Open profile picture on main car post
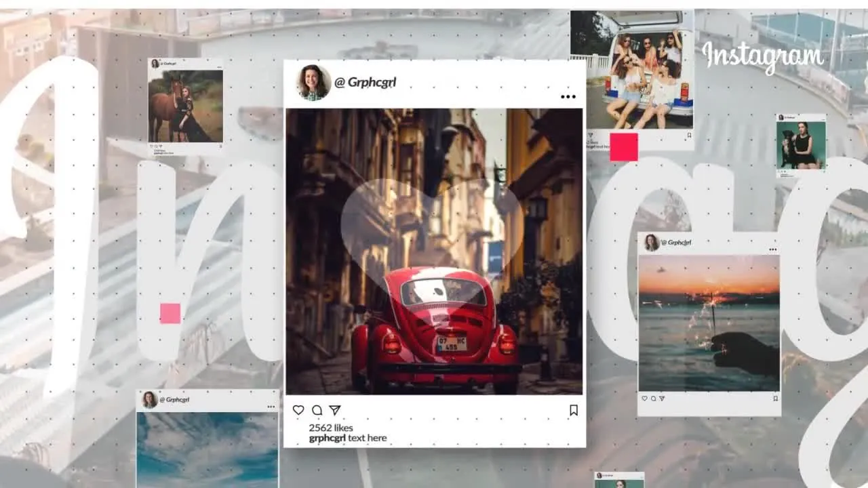Viewport: 868px width, 488px height. 313,83
